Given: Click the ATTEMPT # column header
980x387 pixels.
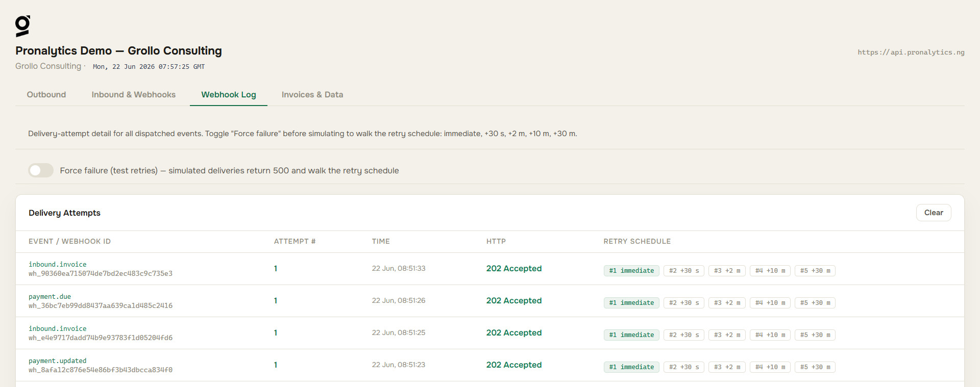Looking at the screenshot, I should [295, 241].
